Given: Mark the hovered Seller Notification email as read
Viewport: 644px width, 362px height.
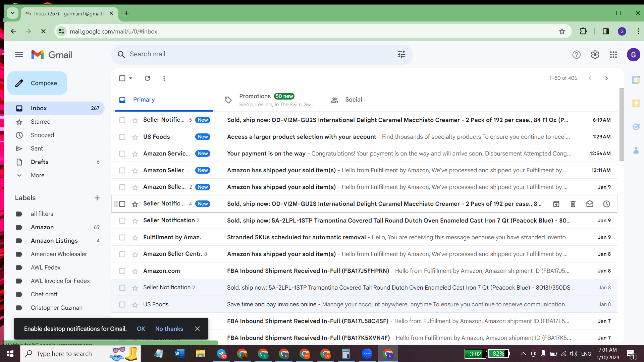Looking at the screenshot, I should click(590, 204).
